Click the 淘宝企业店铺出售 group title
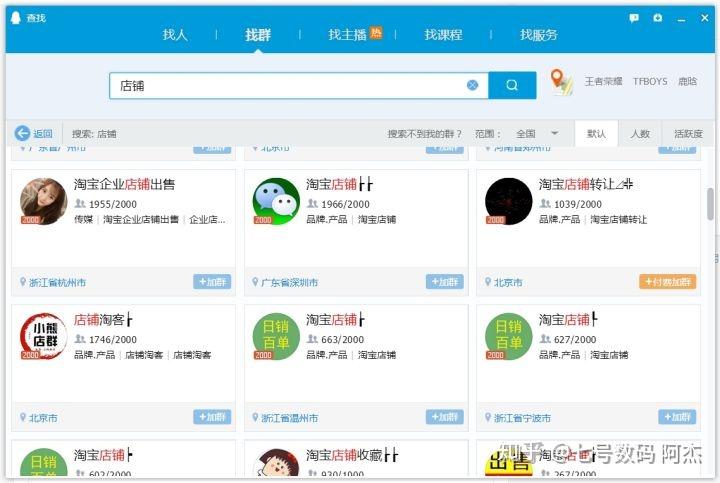The image size is (720, 483). 124,184
